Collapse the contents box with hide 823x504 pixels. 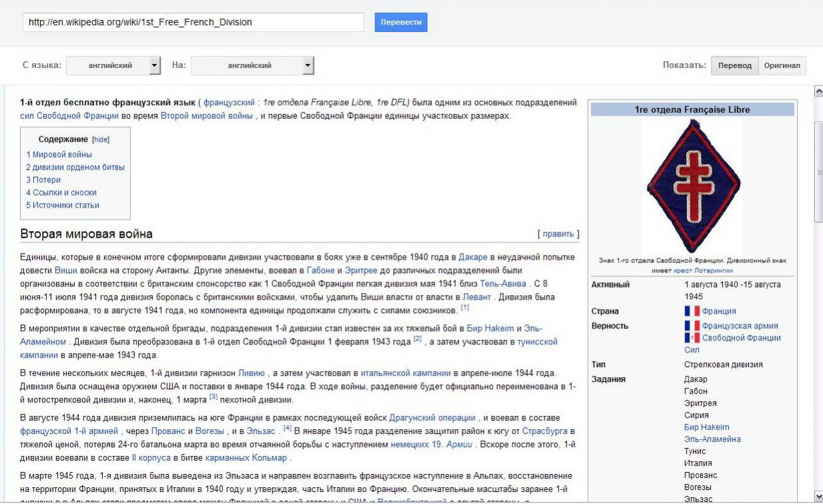pos(101,140)
